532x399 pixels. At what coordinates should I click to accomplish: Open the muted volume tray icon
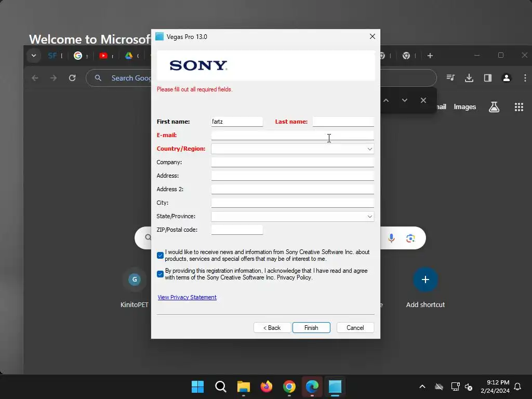tap(469, 387)
